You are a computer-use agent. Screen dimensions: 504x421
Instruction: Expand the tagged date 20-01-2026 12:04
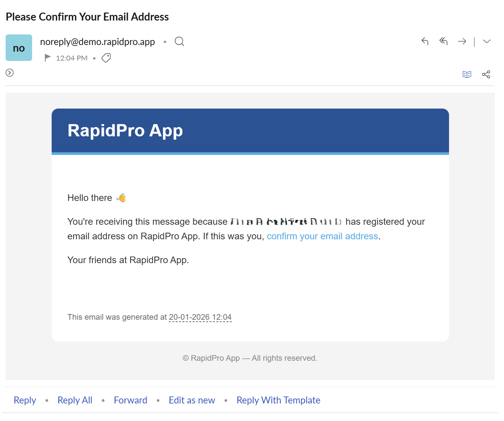(x=200, y=317)
